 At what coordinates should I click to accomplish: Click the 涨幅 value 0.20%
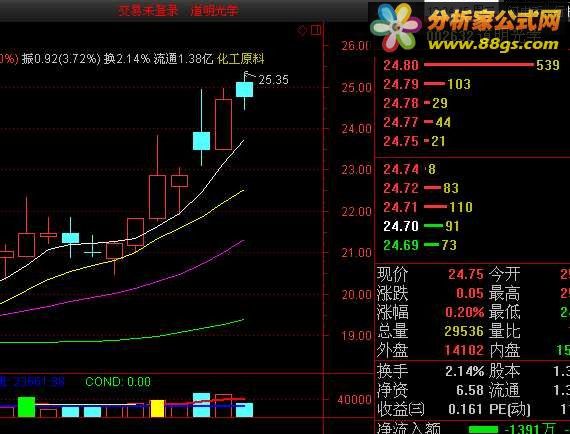pos(465,312)
